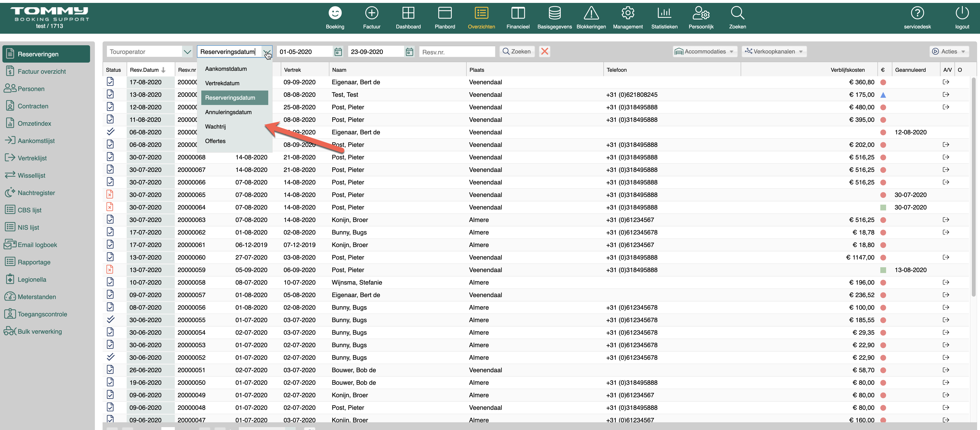The height and width of the screenshot is (430, 980).
Task: Click status document icon for row 20000068
Action: coord(110,157)
